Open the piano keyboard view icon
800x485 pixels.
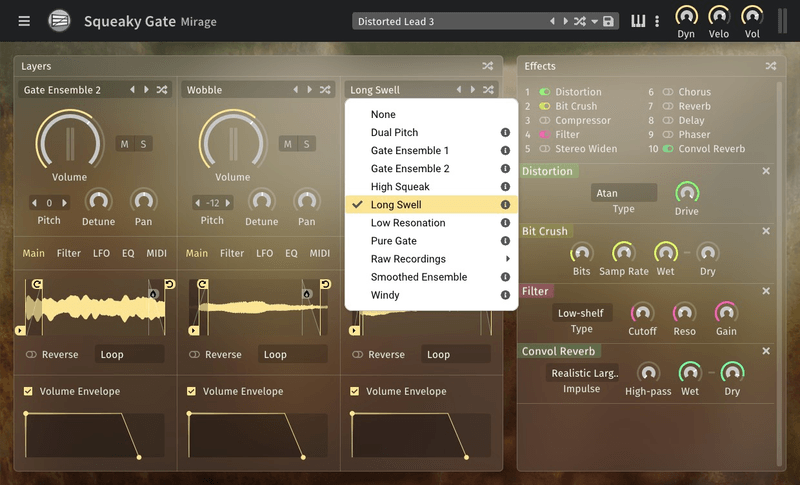click(637, 21)
